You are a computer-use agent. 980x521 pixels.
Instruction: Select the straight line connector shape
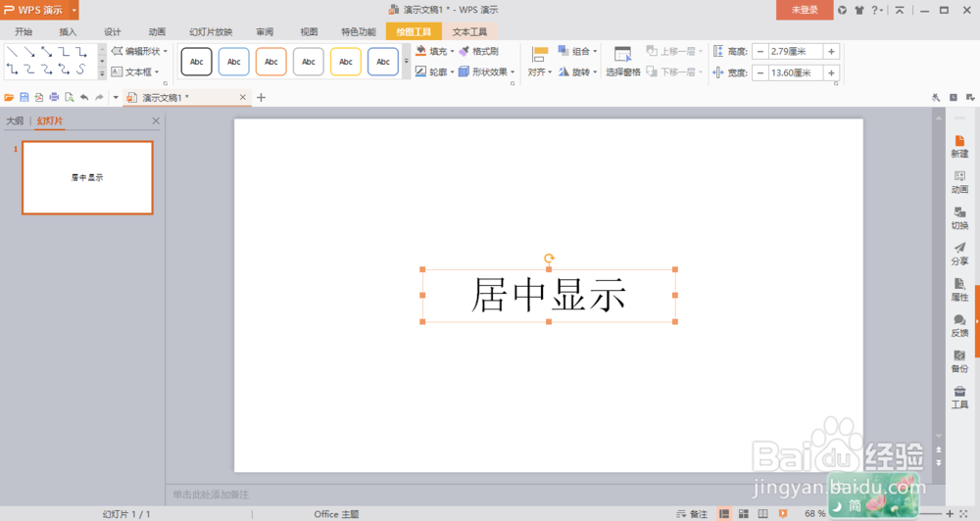(12, 52)
